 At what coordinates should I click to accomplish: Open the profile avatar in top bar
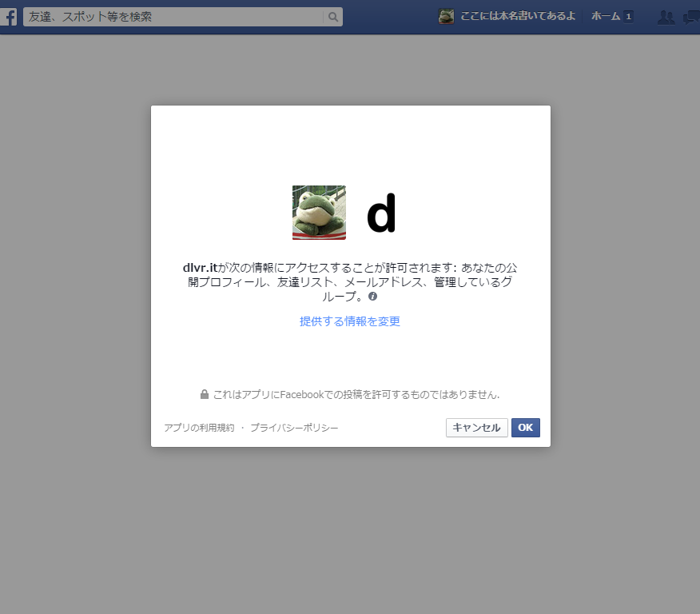point(446,17)
